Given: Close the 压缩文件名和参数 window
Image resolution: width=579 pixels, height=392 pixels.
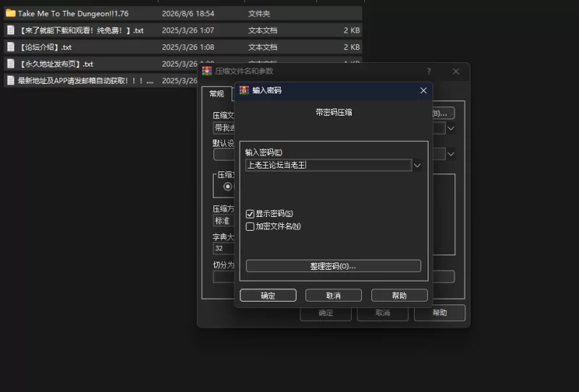Looking at the screenshot, I should [456, 71].
